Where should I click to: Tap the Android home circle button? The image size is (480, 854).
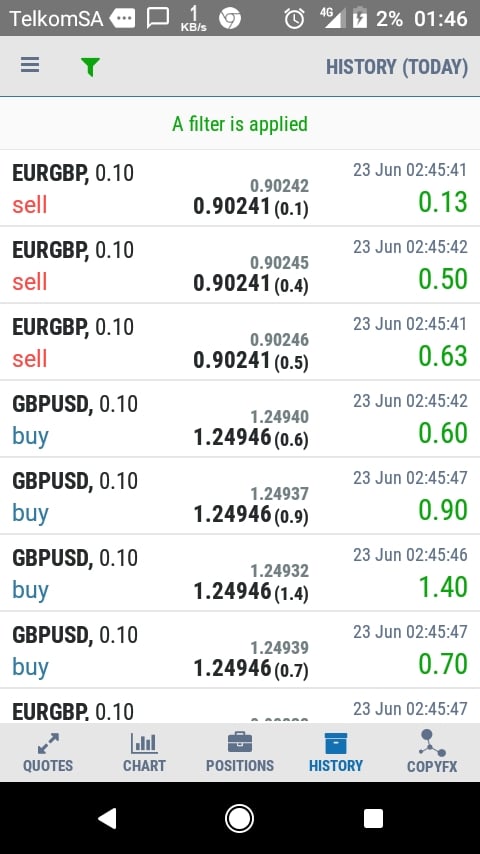(x=240, y=818)
